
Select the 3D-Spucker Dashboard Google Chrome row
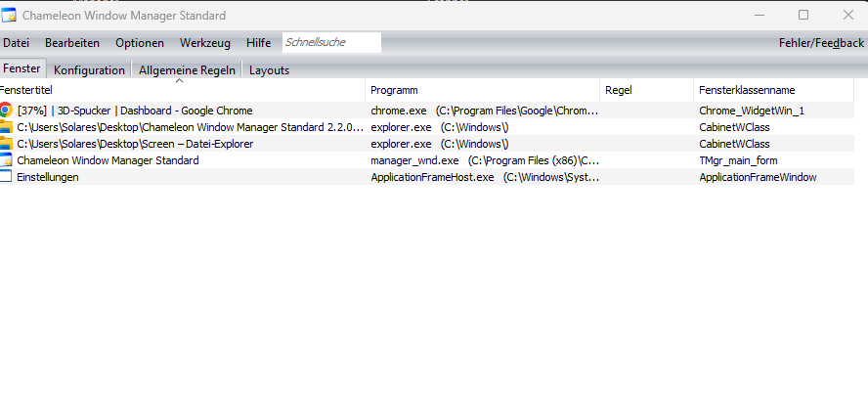coord(427,111)
